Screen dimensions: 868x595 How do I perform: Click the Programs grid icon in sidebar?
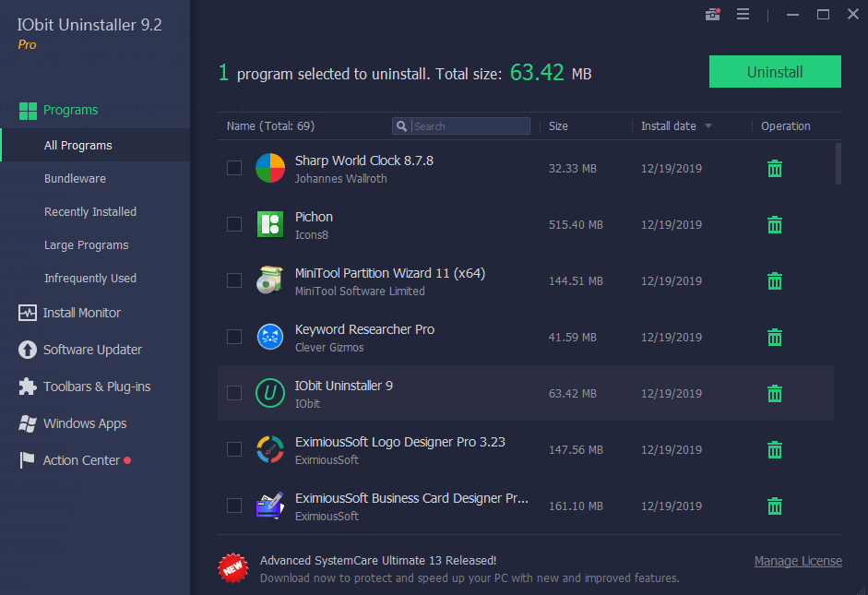click(x=28, y=111)
